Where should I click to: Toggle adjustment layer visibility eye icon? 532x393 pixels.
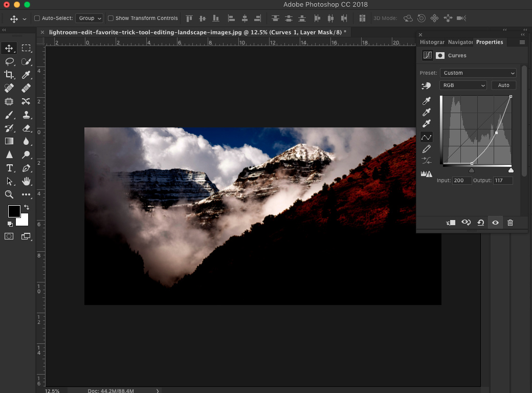point(495,223)
